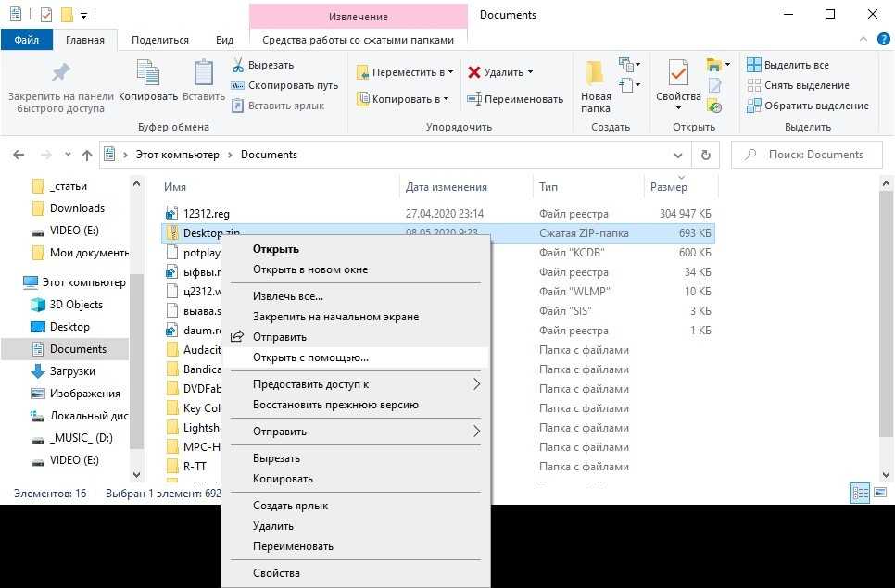Click the Свойства checkmark icon

(678, 73)
